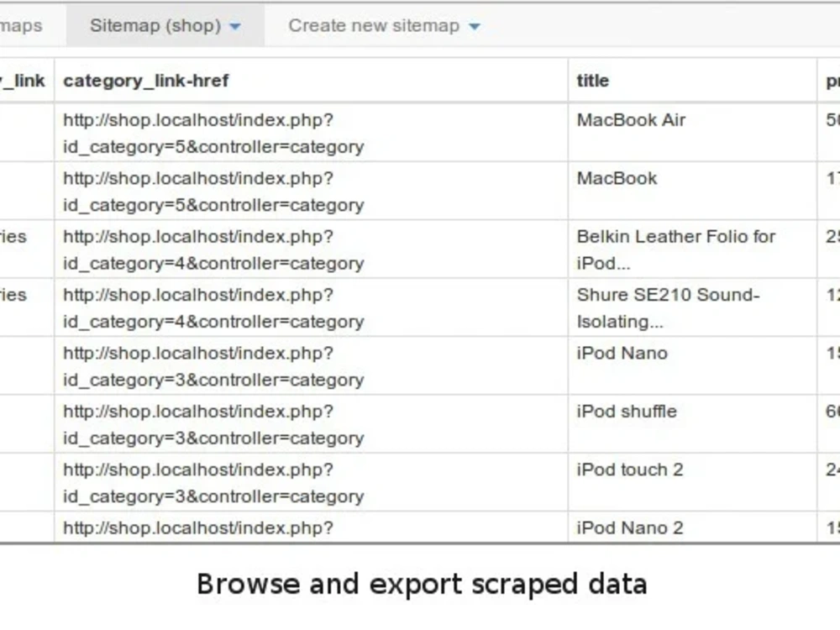
Task: Select the iPod touch 2 entry
Action: pos(629,470)
